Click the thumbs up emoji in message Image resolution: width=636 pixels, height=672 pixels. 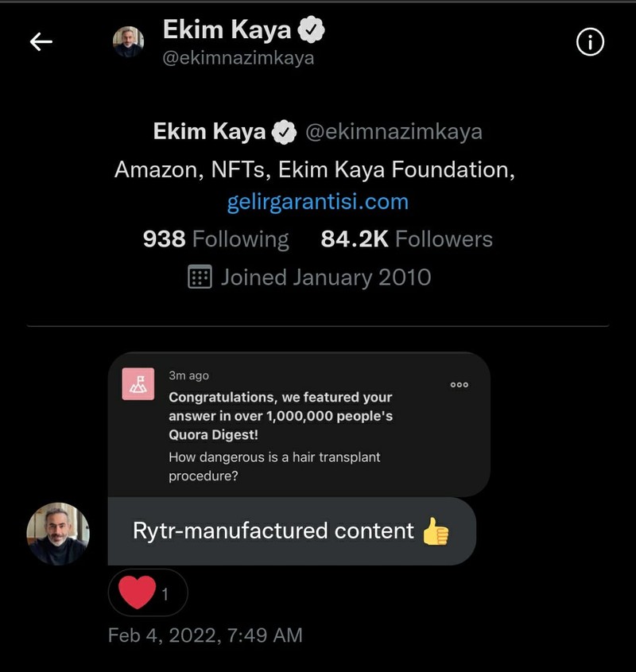tap(436, 531)
